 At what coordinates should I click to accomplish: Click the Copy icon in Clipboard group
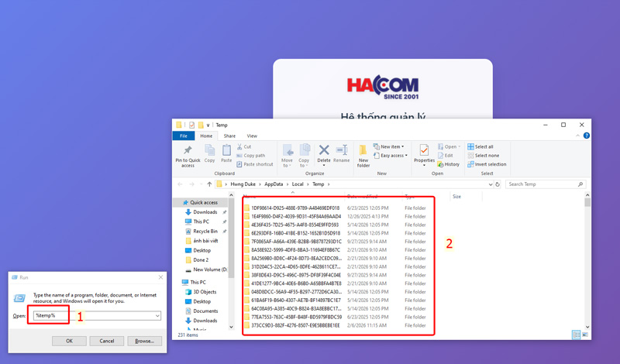(x=209, y=150)
